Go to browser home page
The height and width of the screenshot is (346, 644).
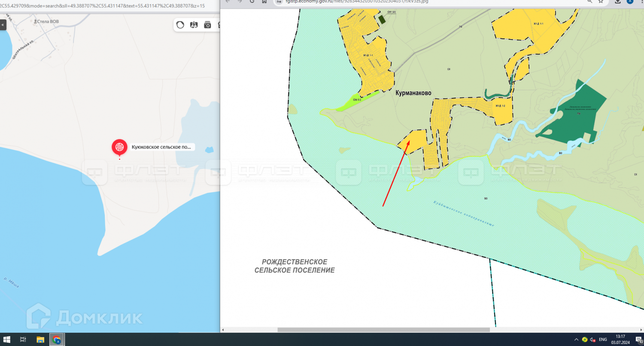tap(264, 1)
